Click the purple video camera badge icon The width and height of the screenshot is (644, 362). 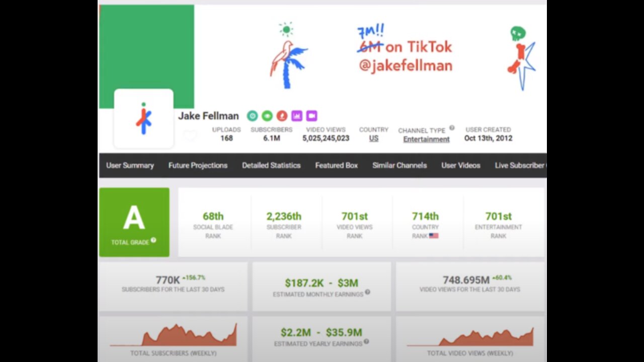pos(311,116)
